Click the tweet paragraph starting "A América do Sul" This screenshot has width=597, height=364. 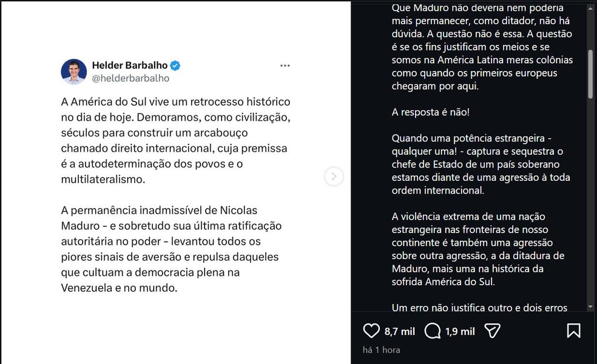coord(177,140)
